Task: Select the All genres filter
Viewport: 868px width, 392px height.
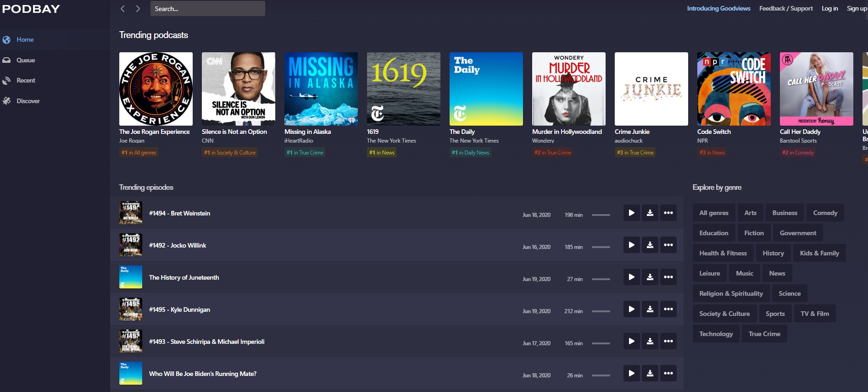Action: (714, 213)
